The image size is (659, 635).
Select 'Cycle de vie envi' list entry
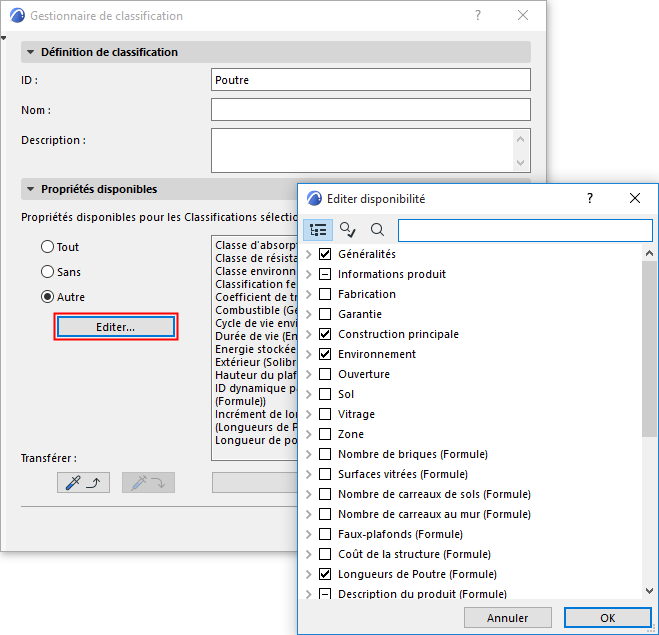pos(256,323)
